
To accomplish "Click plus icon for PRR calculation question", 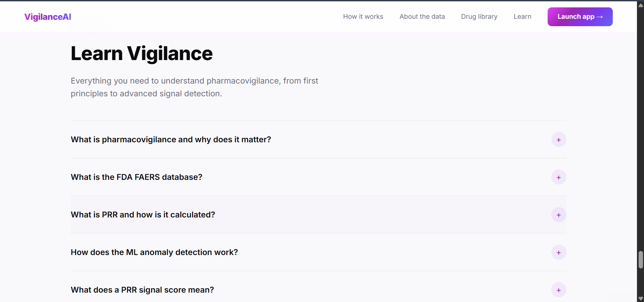I will pyautogui.click(x=559, y=215).
